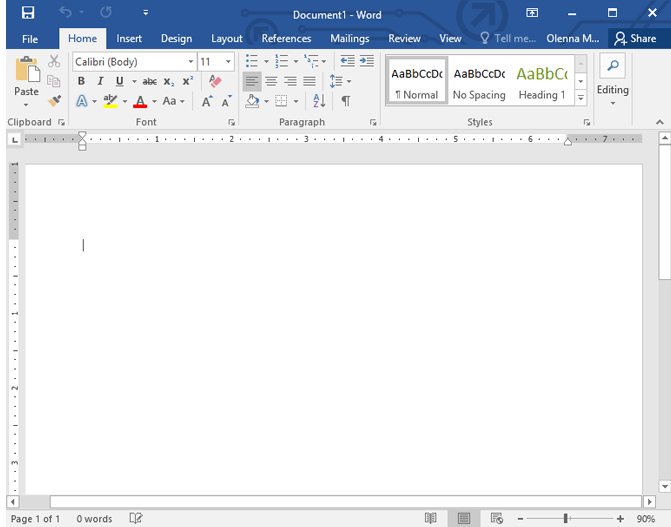Click the Clear All Formatting eraser icon

[x=214, y=81]
